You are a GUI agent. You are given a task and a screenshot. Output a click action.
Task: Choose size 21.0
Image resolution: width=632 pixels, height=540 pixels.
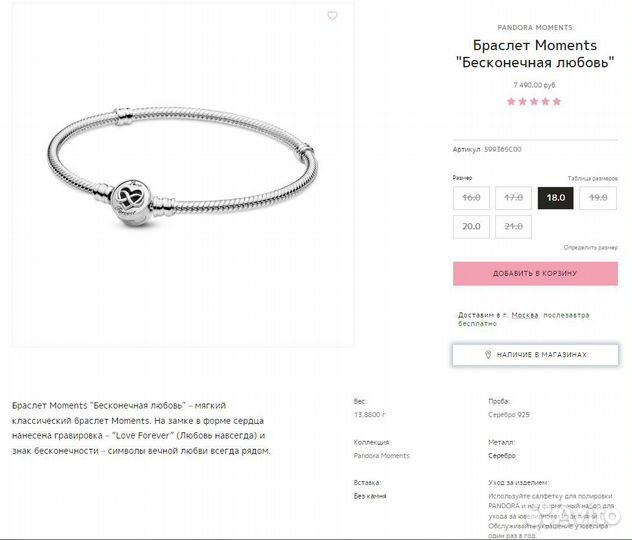[x=514, y=226]
